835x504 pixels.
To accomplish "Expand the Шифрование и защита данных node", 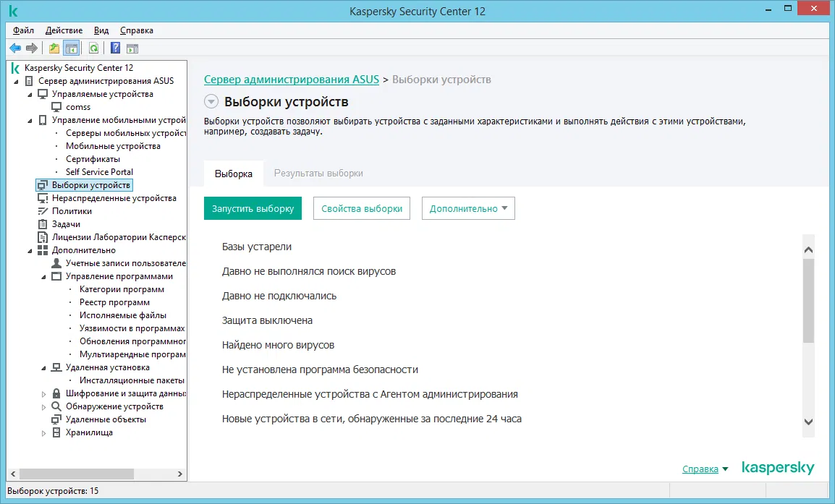I will coord(43,394).
